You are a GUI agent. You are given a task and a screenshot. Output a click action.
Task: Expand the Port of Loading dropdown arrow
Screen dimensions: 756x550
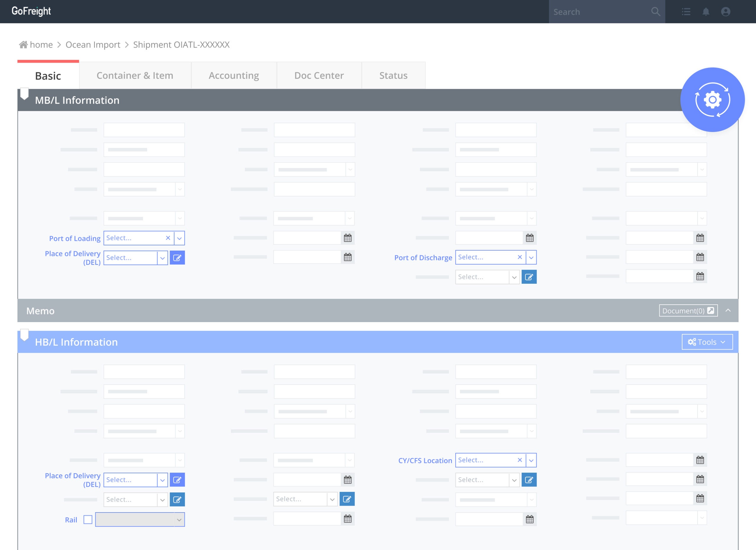180,238
